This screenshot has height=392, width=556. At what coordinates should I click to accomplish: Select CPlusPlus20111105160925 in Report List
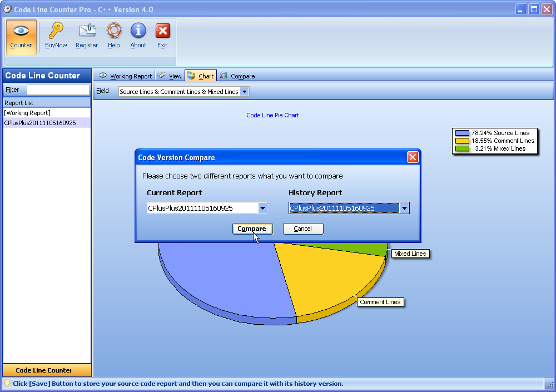pos(47,123)
